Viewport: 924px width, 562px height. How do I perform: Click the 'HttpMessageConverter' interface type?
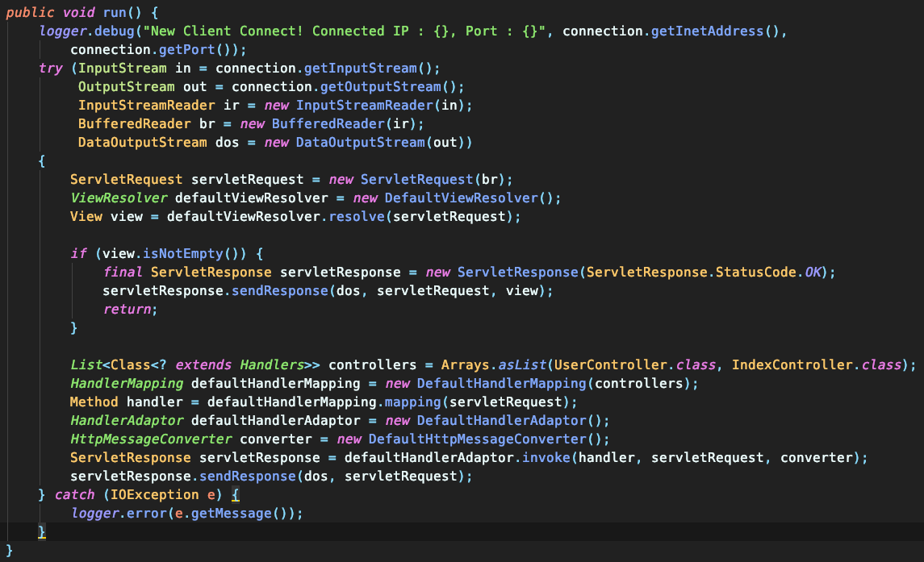[151, 439]
